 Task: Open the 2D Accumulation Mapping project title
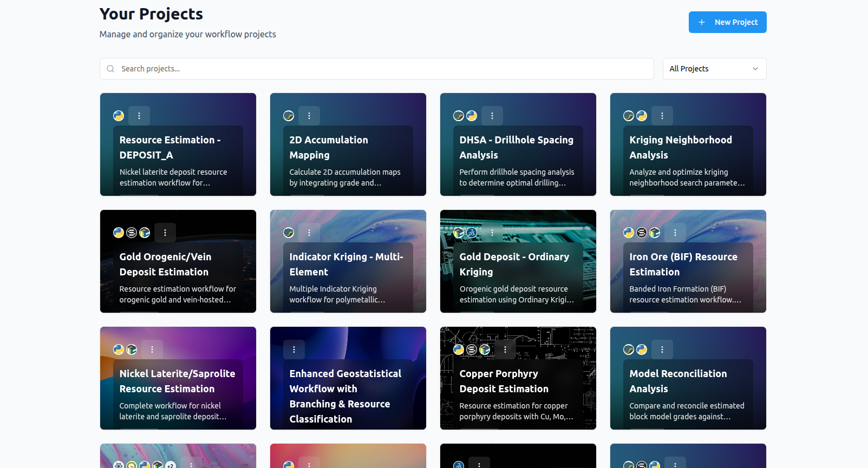pos(329,147)
